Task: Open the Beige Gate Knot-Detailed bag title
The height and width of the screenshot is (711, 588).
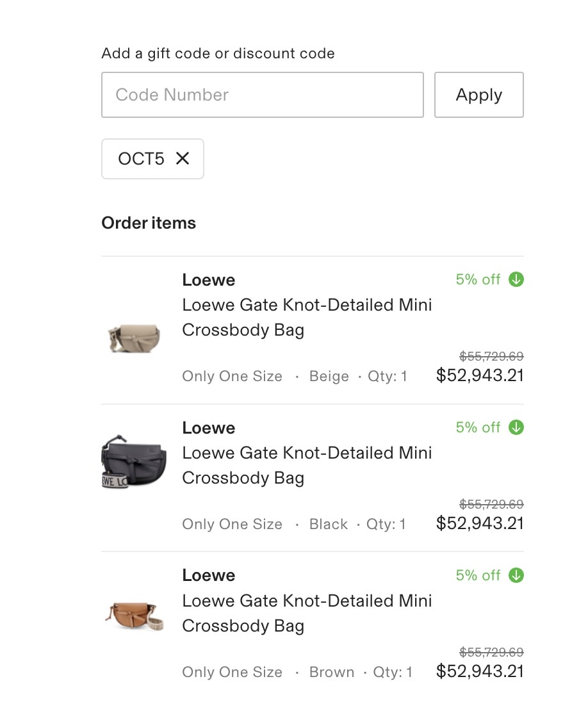Action: click(x=307, y=318)
